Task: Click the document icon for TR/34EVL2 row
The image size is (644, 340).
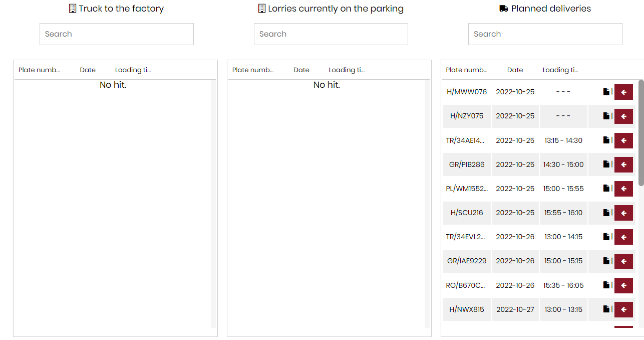Action: tap(606, 237)
